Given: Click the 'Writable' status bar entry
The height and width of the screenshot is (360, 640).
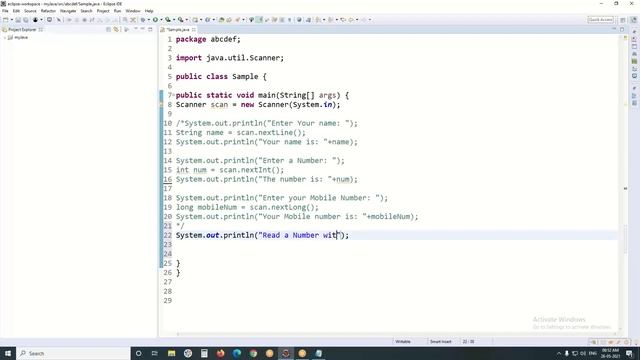Looking at the screenshot, I should (x=403, y=342).
